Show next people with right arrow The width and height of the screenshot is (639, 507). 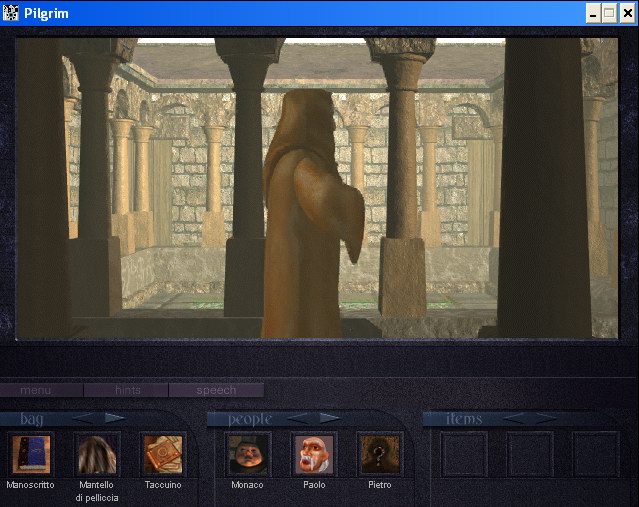click(330, 418)
